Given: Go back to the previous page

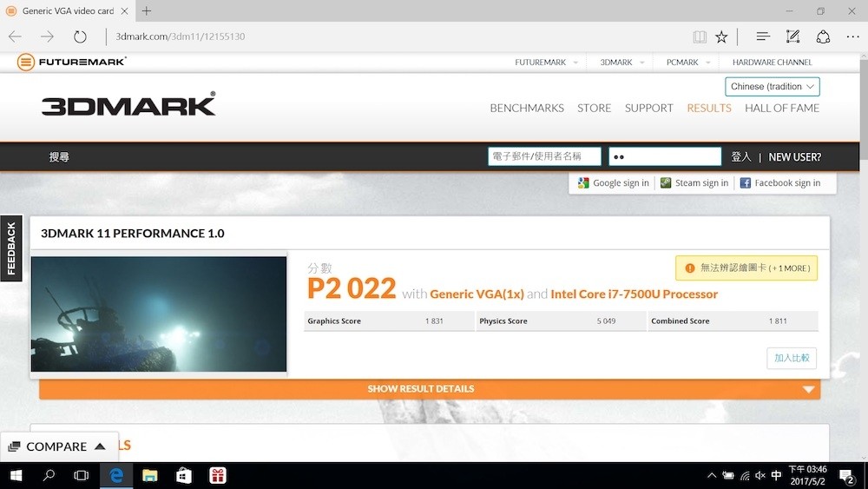Looking at the screenshot, I should click(x=15, y=36).
